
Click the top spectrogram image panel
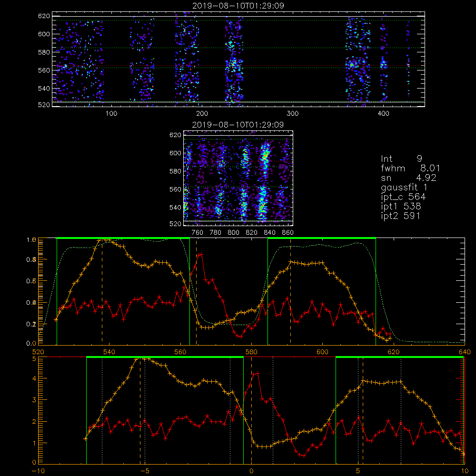(238, 59)
